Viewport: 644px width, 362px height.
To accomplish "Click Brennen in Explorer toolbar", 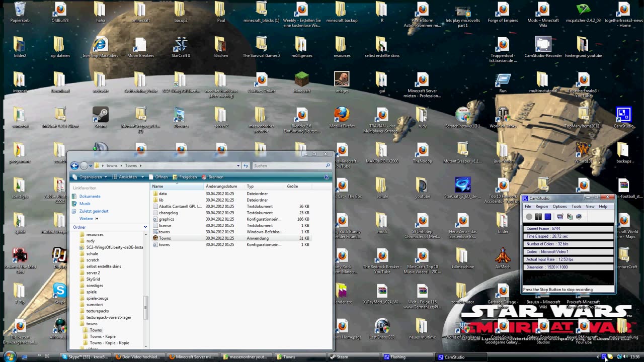I will tap(212, 177).
